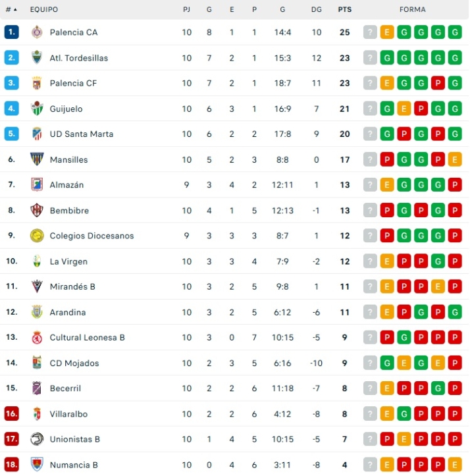The width and height of the screenshot is (470, 476).
Task: Click the Palencia CA team crest
Action: pyautogui.click(x=37, y=32)
